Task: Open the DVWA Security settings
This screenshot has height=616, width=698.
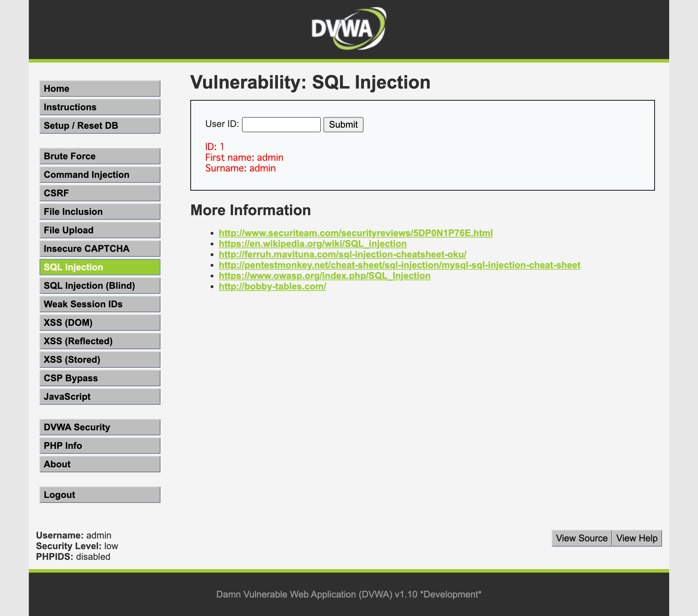Action: 100,427
